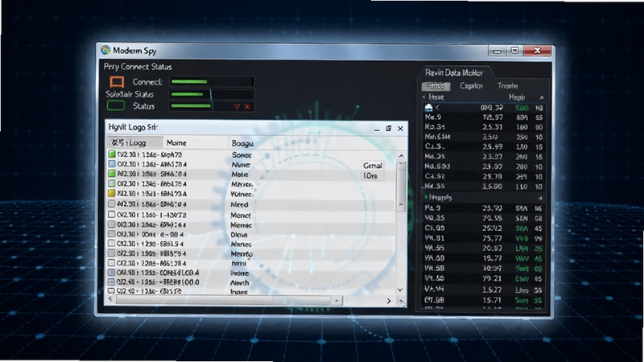Click the red X icon in Status bar
The height and width of the screenshot is (362, 644).
click(x=247, y=106)
